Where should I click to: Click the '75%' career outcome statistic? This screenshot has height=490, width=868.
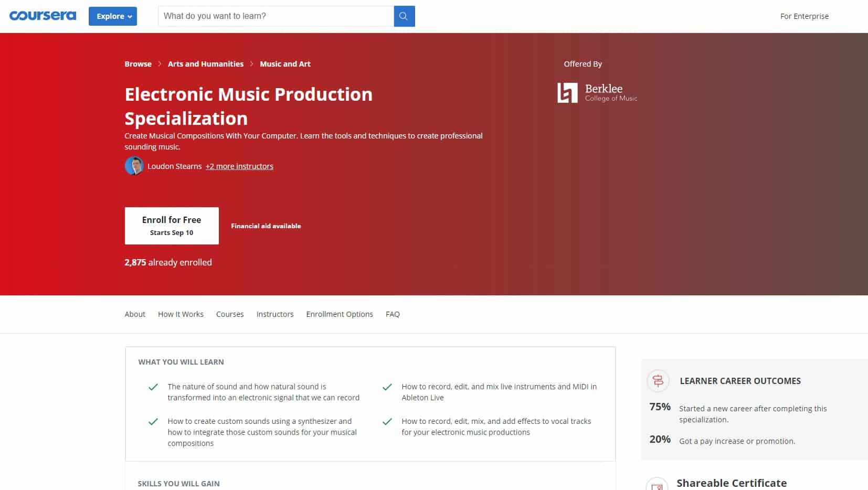[x=660, y=407]
